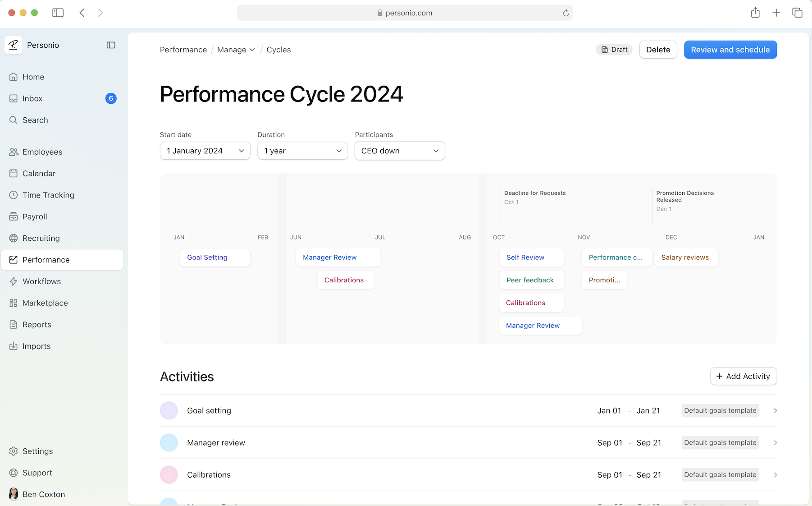Click Review and schedule button
Image resolution: width=812 pixels, height=506 pixels.
tap(730, 50)
